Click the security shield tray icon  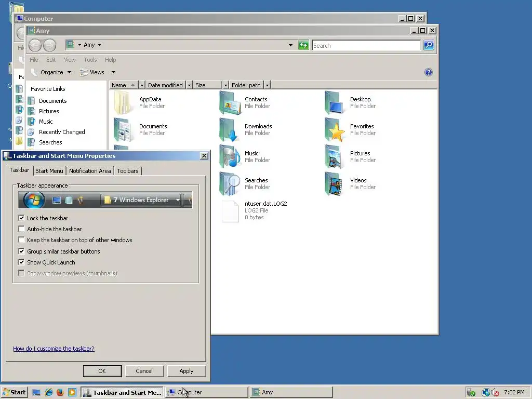tap(471, 393)
